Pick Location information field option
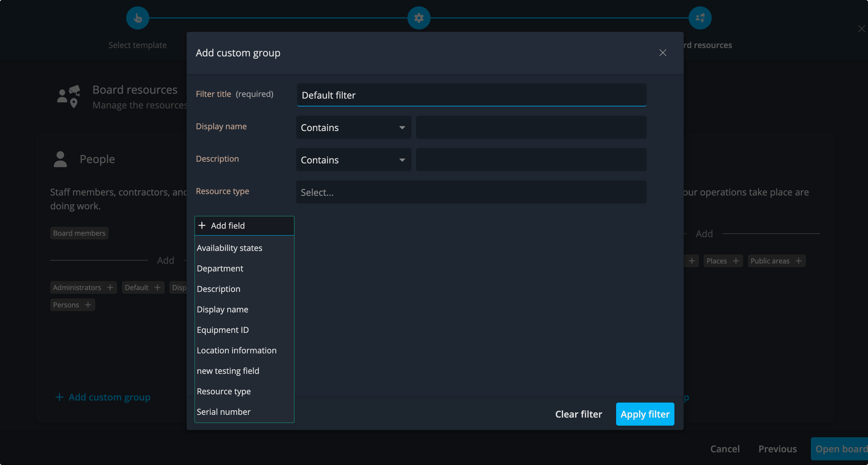Viewport: 868px width, 465px height. (x=237, y=350)
